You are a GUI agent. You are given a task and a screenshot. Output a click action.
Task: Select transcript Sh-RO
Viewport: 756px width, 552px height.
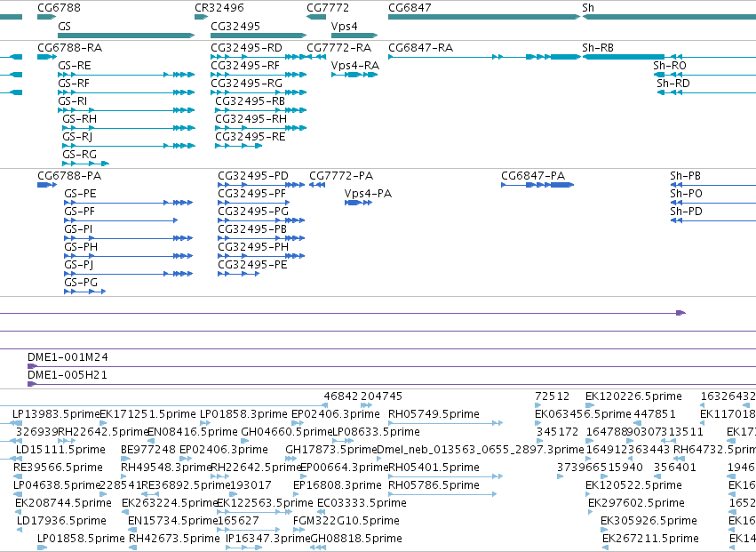coord(670,66)
